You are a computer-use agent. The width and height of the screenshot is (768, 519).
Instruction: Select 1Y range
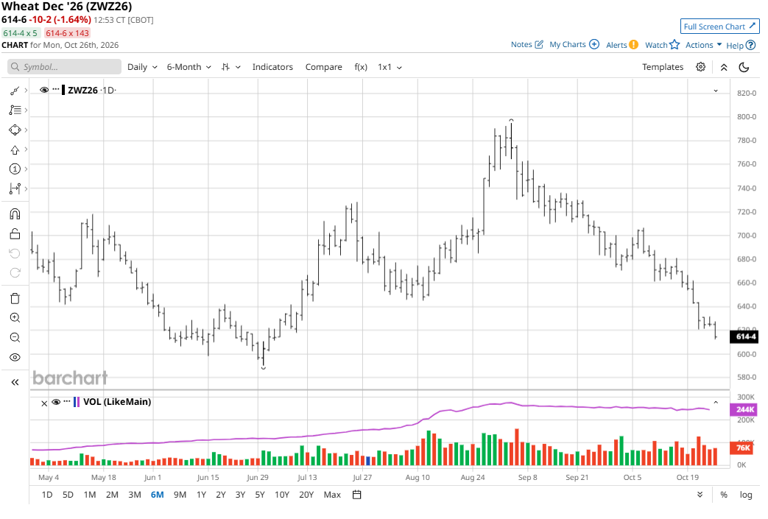click(201, 495)
